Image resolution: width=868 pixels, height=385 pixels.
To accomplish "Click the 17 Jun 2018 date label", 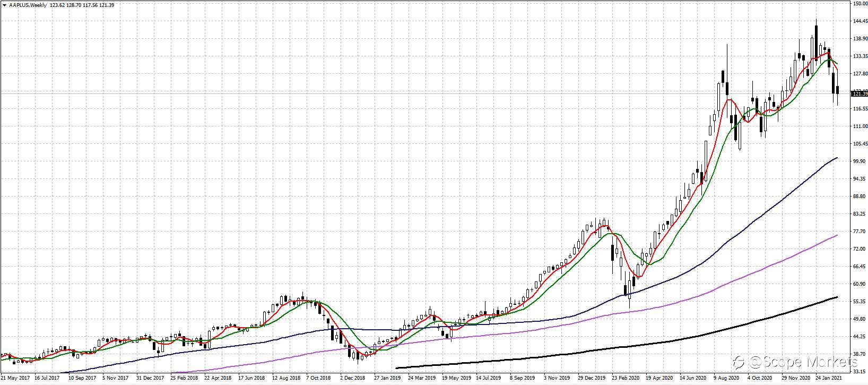I will point(252,379).
